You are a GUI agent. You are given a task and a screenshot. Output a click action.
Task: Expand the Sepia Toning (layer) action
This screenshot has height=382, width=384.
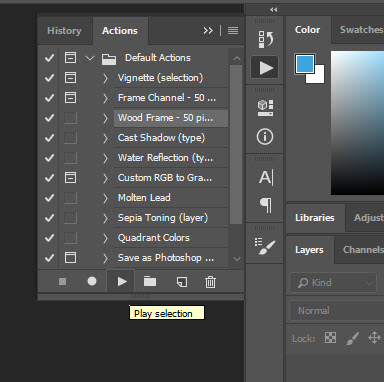[x=105, y=218]
